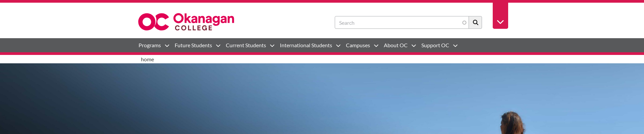
Task: Open the Okanagan College logo homepage
Action: pos(186,22)
